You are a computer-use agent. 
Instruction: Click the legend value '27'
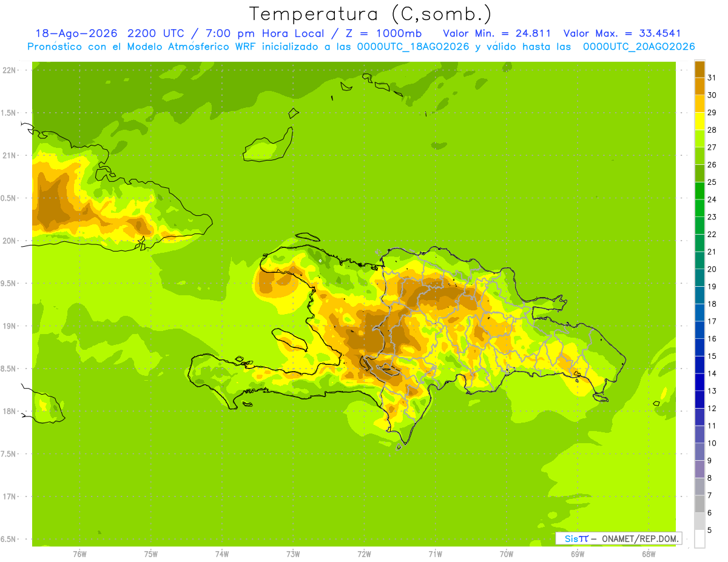pos(712,147)
